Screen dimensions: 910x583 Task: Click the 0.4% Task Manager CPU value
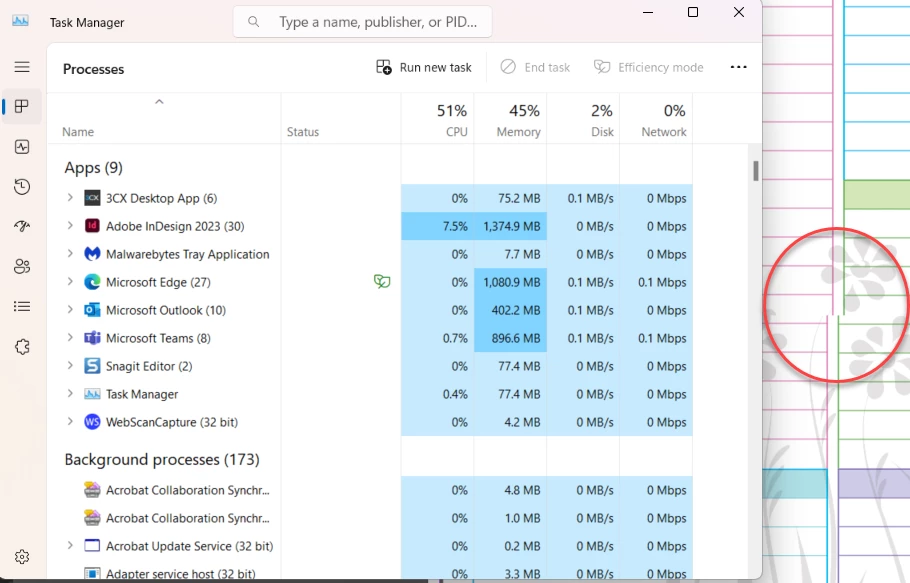(455, 394)
